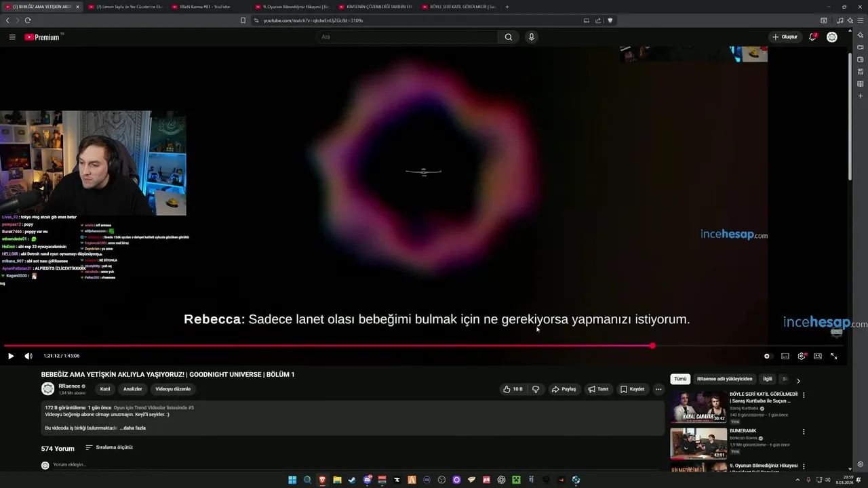Open Windows Start menu
The height and width of the screenshot is (488, 868).
point(292,480)
